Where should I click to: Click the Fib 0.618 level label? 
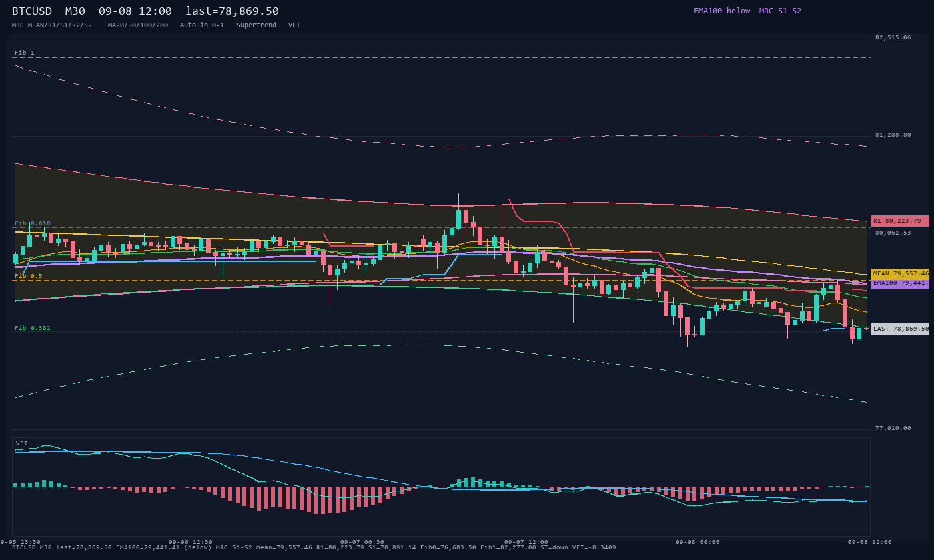33,223
